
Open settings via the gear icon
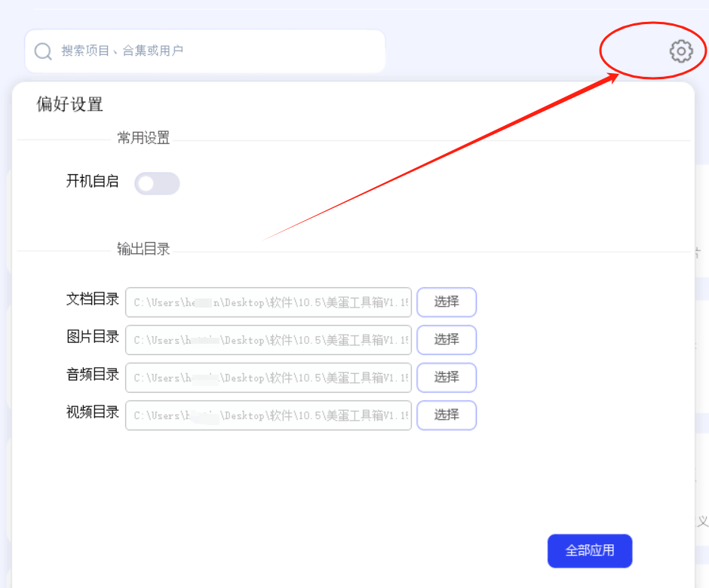click(x=681, y=51)
